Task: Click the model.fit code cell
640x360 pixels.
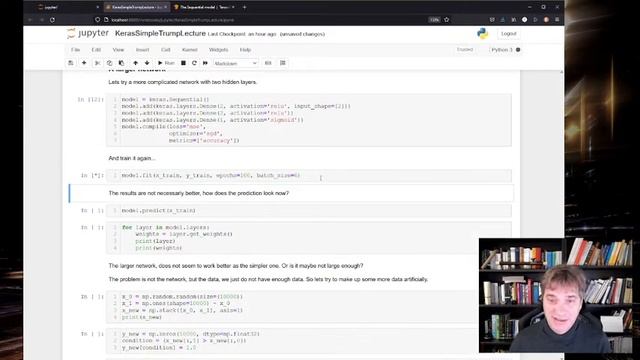Action: click(x=309, y=176)
